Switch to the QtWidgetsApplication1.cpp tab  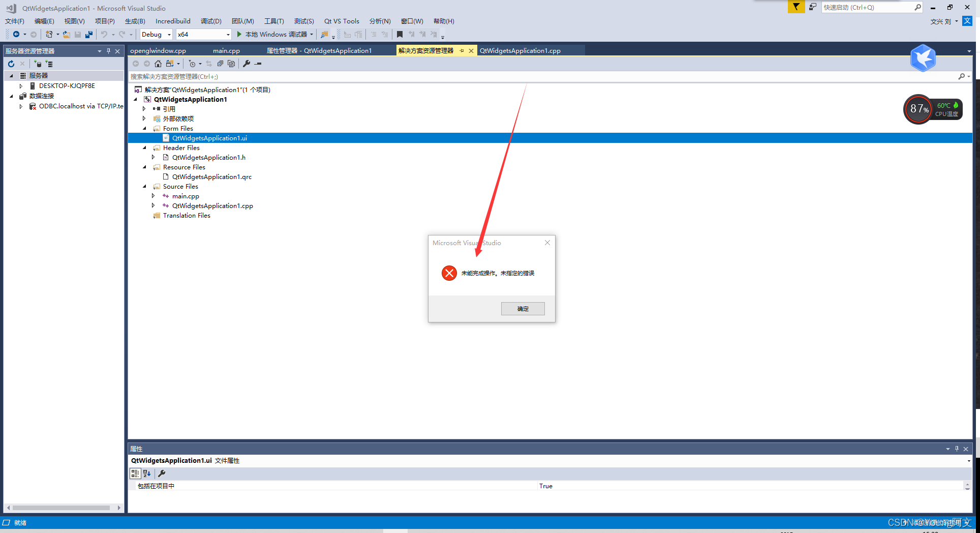coord(520,51)
